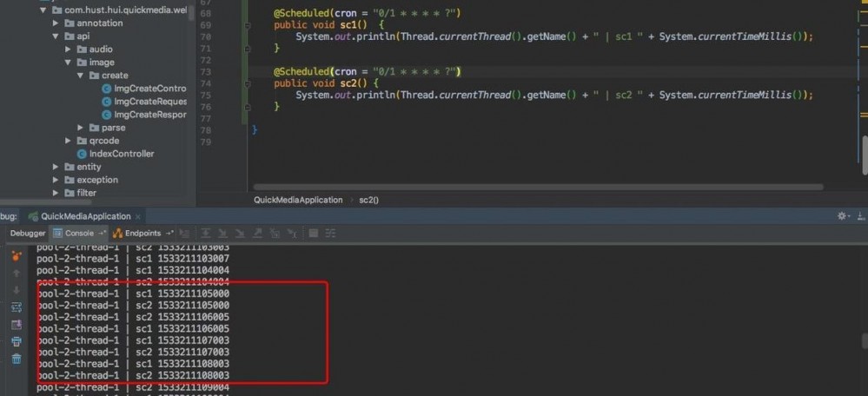
Task: Collapse the api folder arrow
Action: point(56,36)
